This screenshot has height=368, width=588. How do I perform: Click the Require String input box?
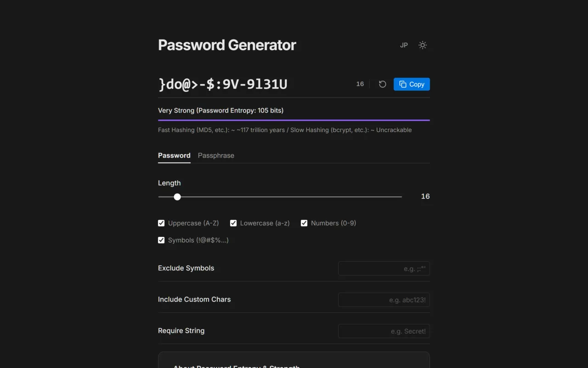384,331
